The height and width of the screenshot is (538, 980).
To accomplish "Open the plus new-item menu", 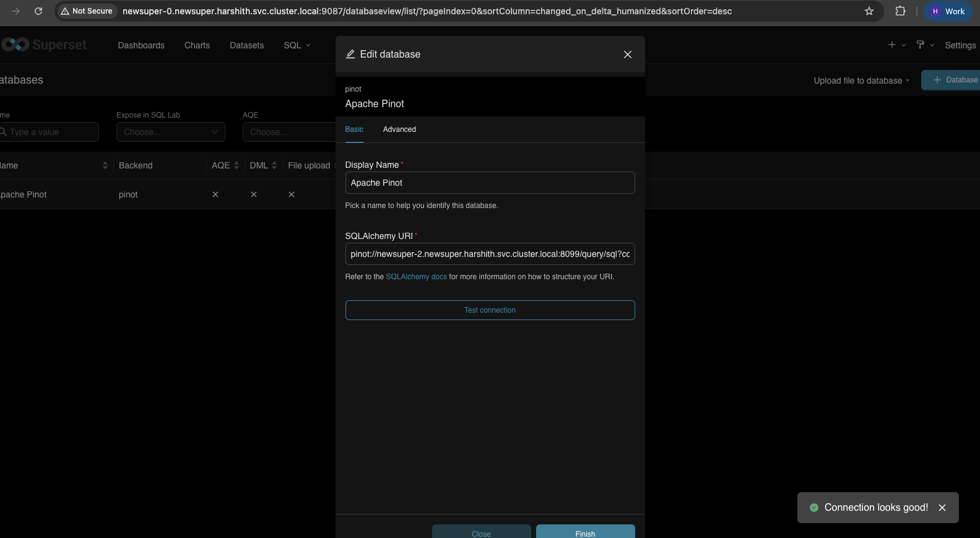I will [x=896, y=45].
